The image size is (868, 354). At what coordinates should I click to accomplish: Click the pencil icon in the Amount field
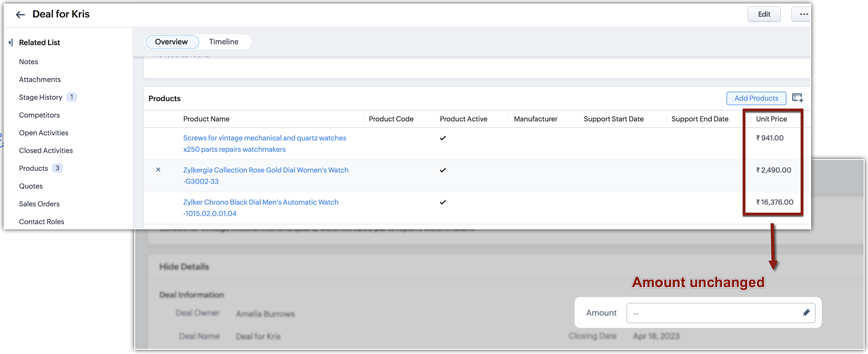pos(806,313)
